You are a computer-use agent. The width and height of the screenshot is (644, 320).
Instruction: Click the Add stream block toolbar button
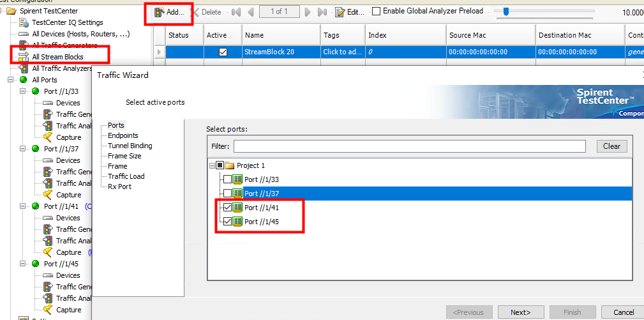pos(168,12)
